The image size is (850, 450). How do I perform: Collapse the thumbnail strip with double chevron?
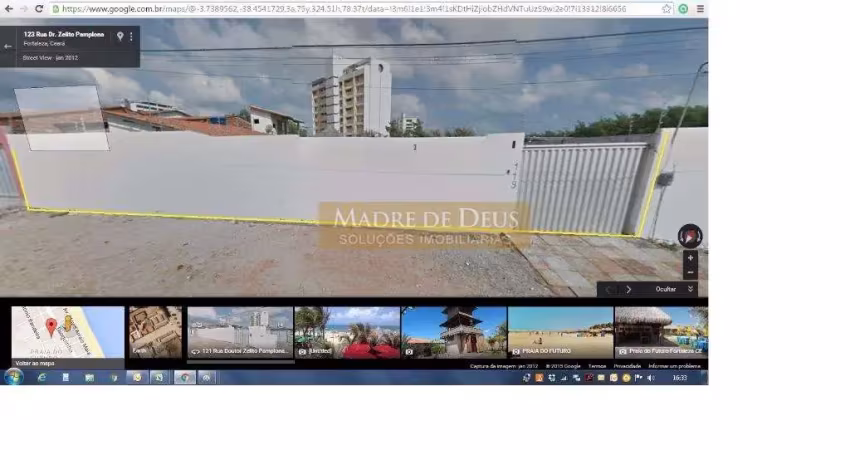coord(691,289)
